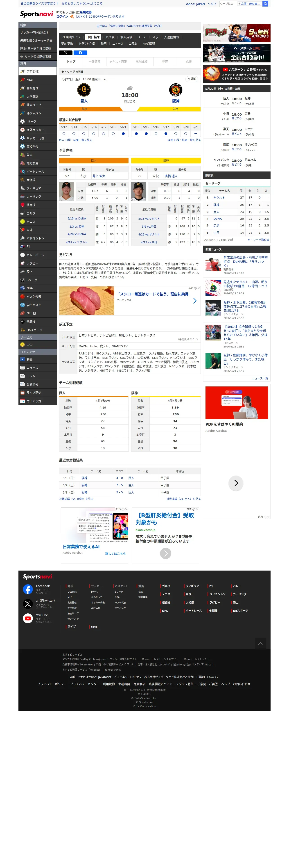Click the 卓球 paddle icon in sidebar
Image resolution: width=289 pixels, height=868 pixels.
pyautogui.click(x=23, y=230)
